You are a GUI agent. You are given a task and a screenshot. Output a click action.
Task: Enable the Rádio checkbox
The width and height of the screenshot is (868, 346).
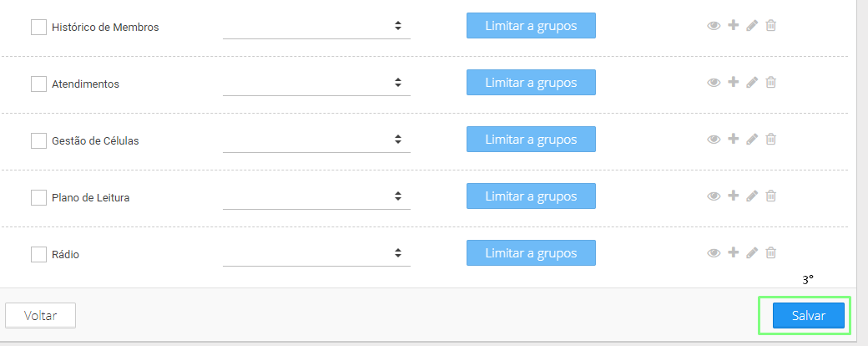pyautogui.click(x=38, y=255)
